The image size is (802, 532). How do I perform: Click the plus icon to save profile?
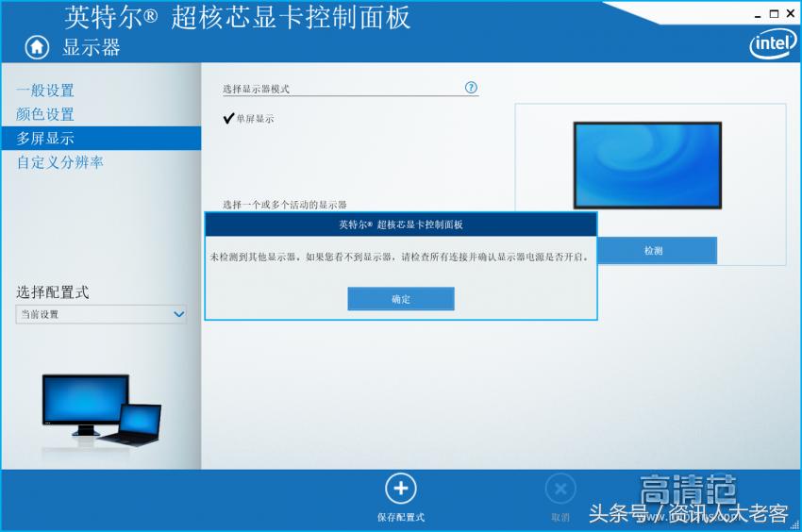click(x=400, y=489)
